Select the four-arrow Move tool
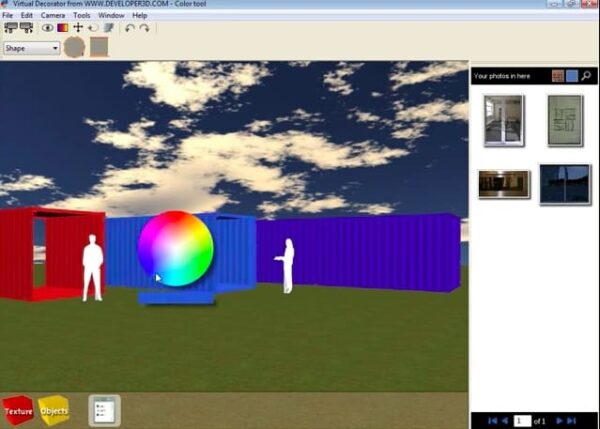This screenshot has width=600, height=429. [x=78, y=28]
